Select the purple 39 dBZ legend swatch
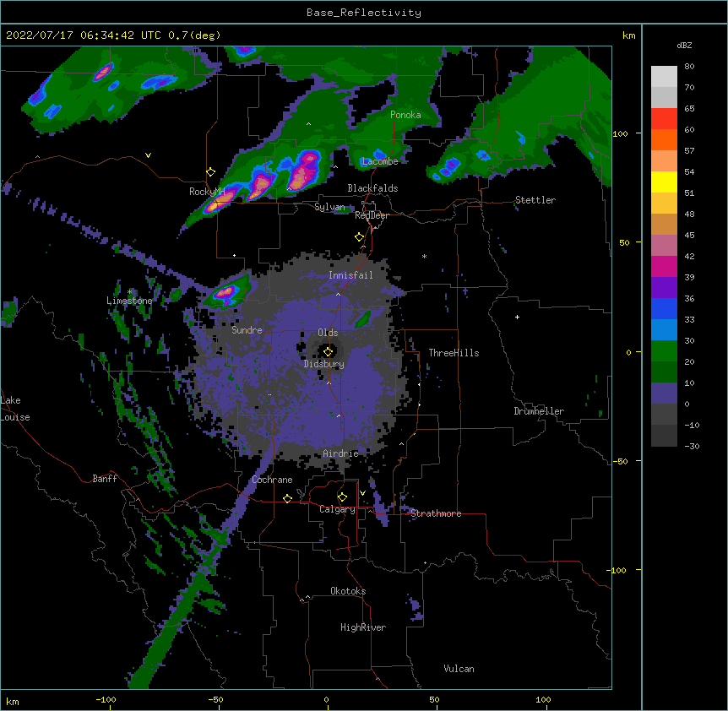Image resolution: width=728 pixels, height=711 pixels. [x=664, y=287]
